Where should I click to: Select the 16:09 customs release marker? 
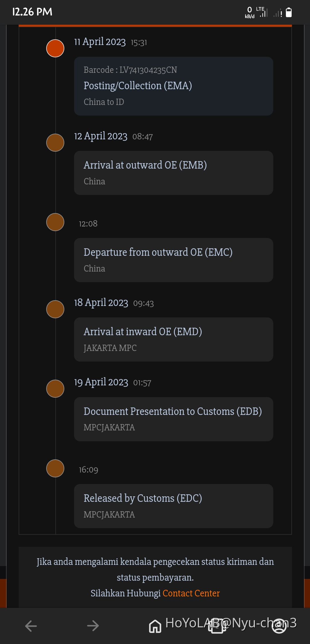[55, 468]
